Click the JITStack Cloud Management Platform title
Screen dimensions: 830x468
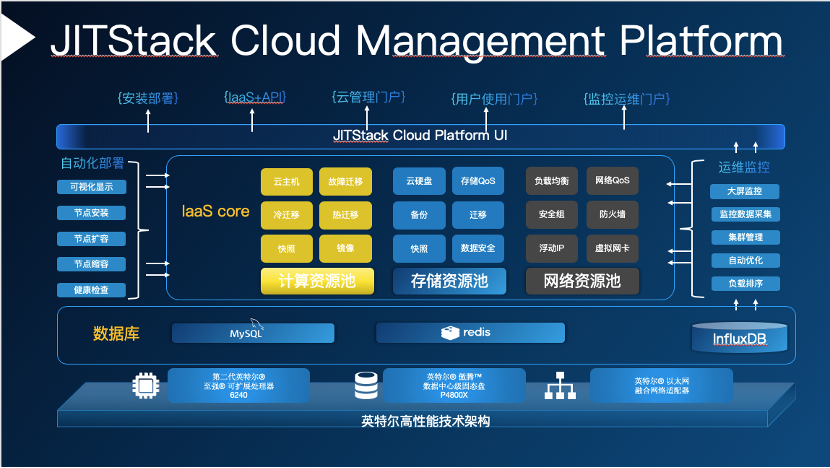click(x=417, y=41)
